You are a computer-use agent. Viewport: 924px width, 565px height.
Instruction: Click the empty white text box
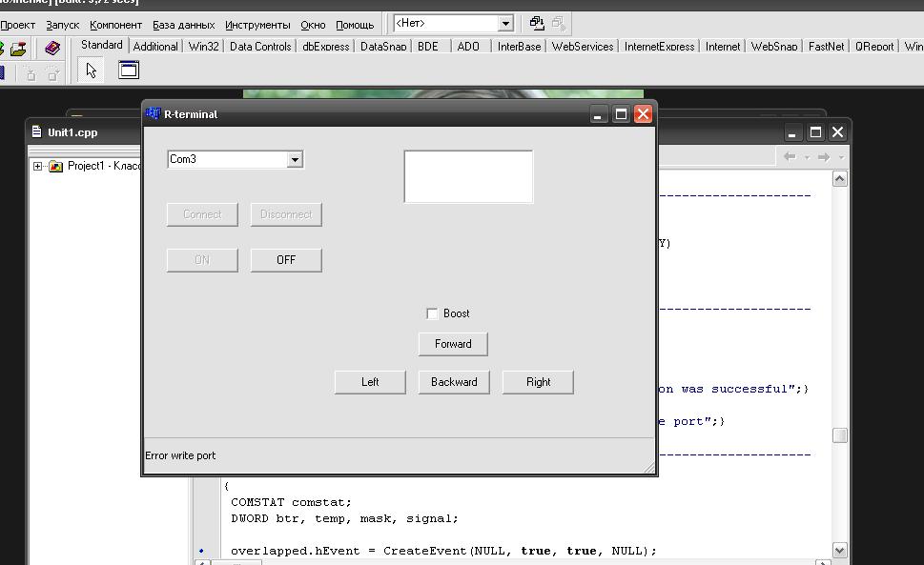click(468, 176)
